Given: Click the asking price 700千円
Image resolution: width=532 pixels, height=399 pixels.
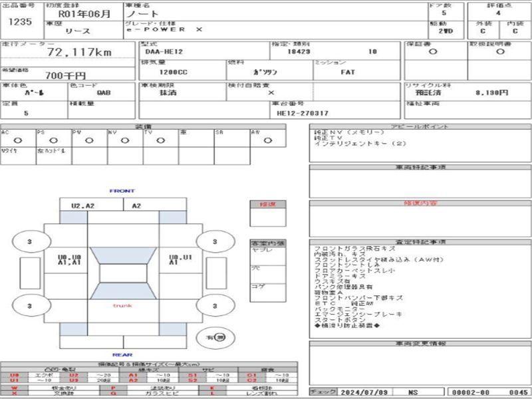Looking at the screenshot, I should (65, 75).
